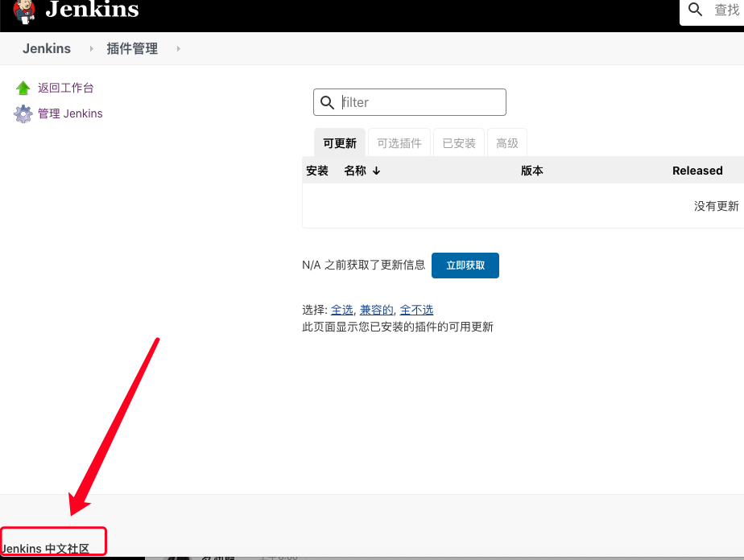
Task: Open the Jenkins 中文社区 footer link
Action: [x=45, y=549]
